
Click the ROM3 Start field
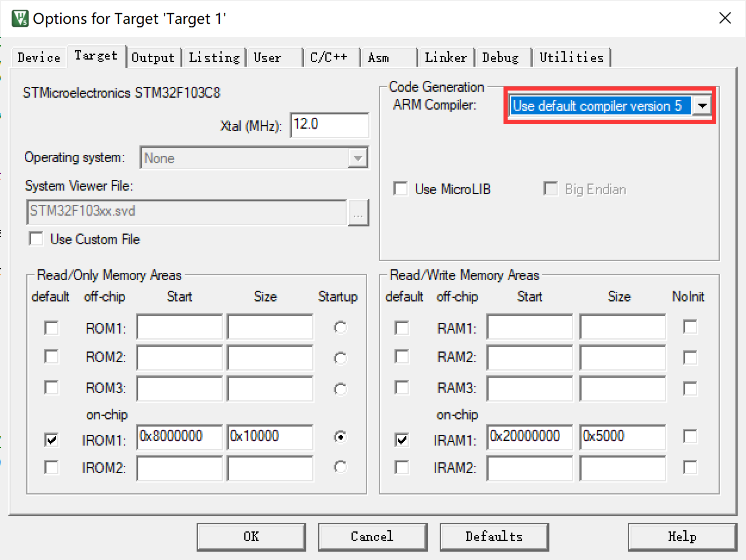coord(179,388)
